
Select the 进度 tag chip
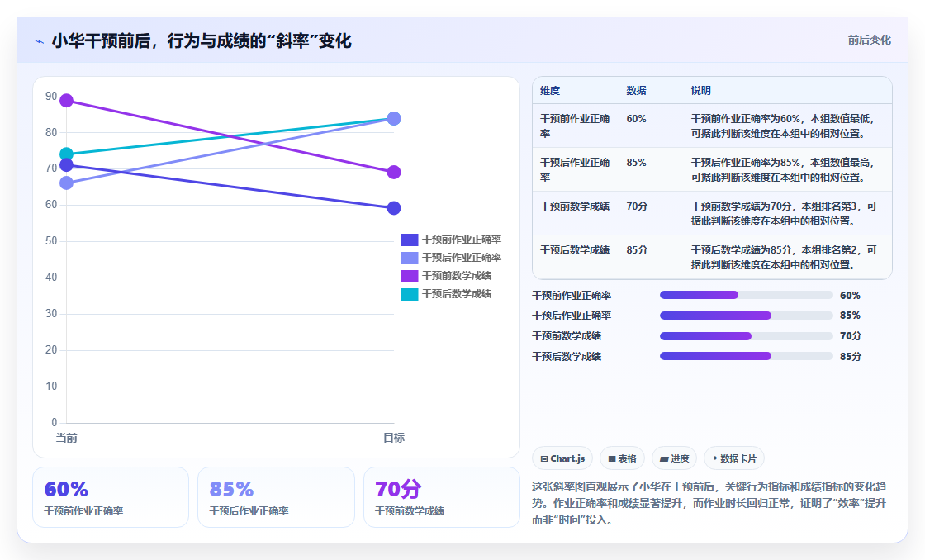pyautogui.click(x=674, y=458)
